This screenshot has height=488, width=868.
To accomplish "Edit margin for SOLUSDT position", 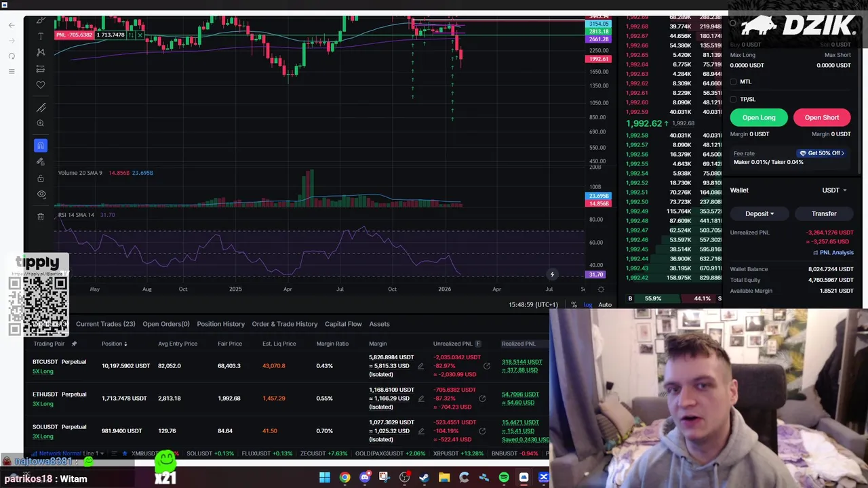I will [x=420, y=431].
